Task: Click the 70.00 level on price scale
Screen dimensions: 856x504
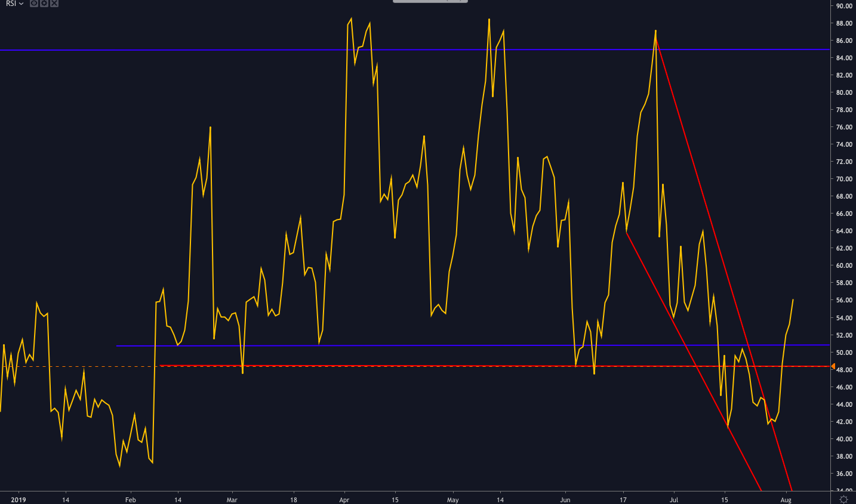Action: pyautogui.click(x=844, y=179)
